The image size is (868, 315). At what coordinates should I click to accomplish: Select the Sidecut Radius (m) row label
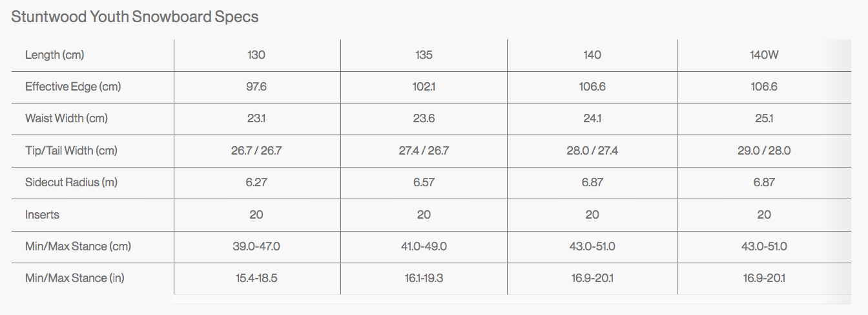[71, 182]
